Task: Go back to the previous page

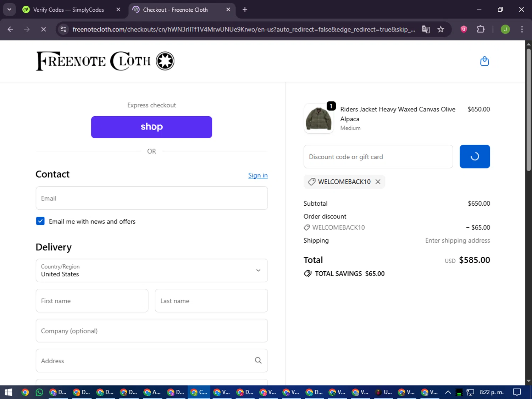Action: click(10, 29)
